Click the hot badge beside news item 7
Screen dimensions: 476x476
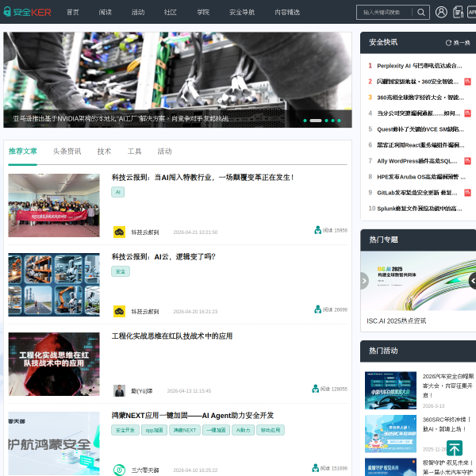point(467,161)
